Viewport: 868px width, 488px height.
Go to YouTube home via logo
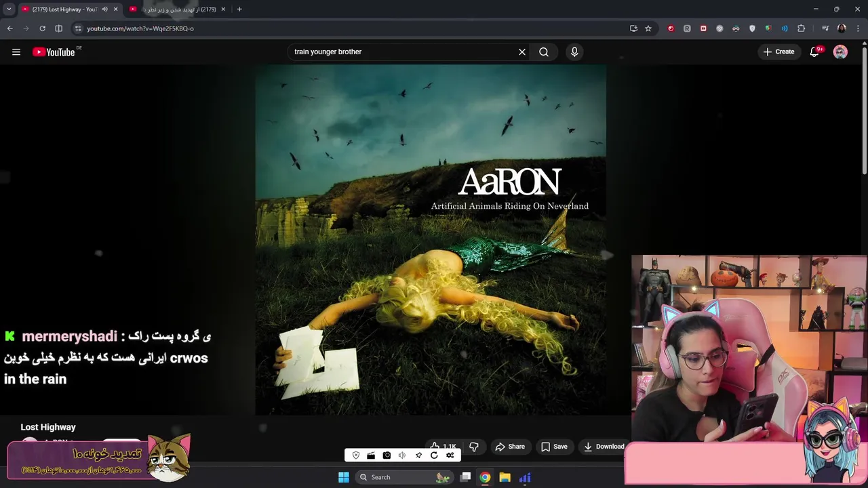54,52
